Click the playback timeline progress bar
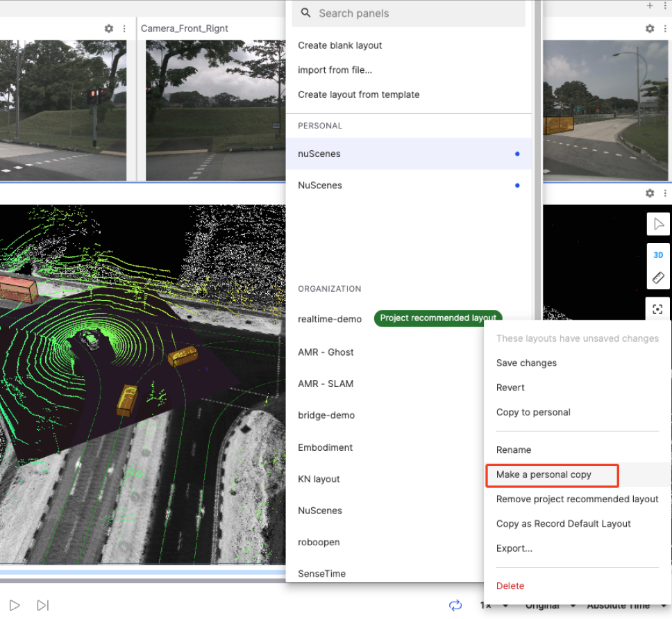The image size is (672, 619). tap(143, 572)
